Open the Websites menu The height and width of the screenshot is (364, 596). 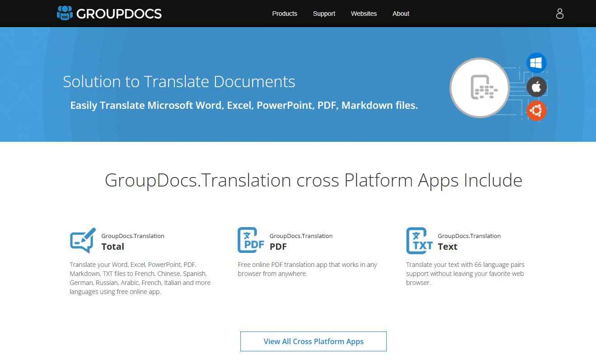click(364, 14)
